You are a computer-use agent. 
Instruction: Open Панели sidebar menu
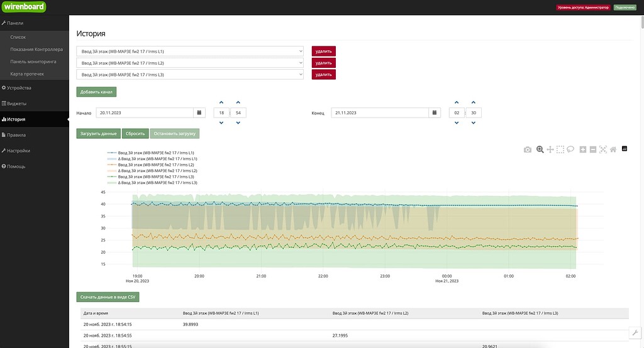click(x=35, y=23)
